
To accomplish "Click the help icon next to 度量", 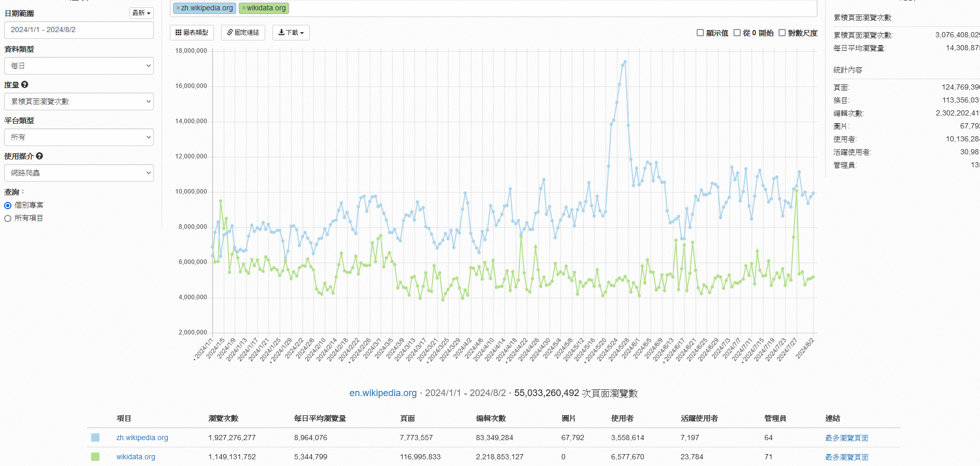I will (24, 84).
